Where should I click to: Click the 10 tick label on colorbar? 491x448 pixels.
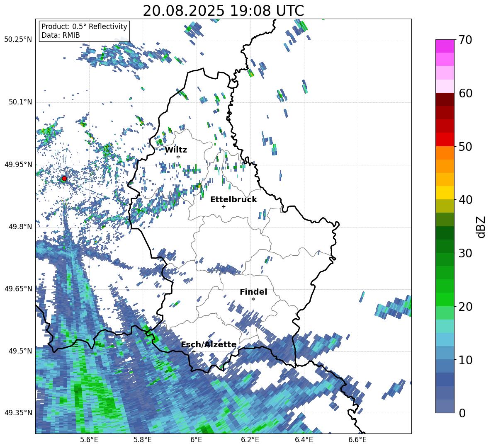pyautogui.click(x=465, y=360)
